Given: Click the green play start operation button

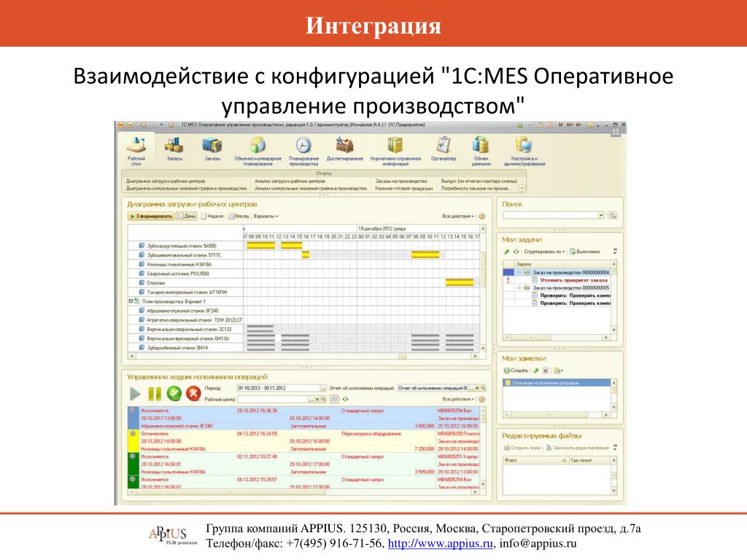Looking at the screenshot, I should pos(135,393).
